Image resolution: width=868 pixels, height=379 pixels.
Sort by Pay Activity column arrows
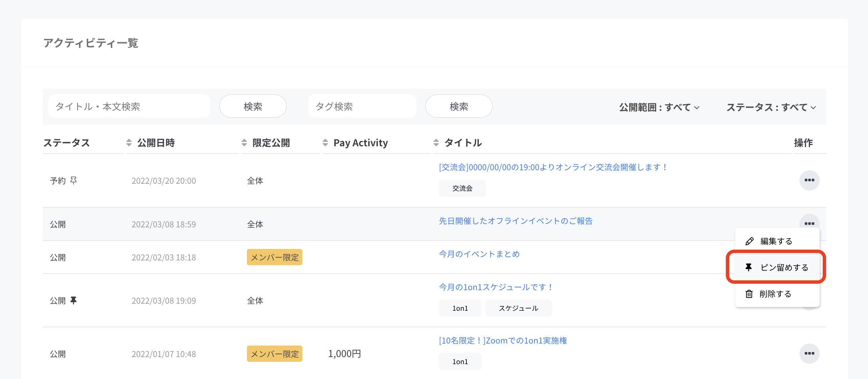click(325, 143)
